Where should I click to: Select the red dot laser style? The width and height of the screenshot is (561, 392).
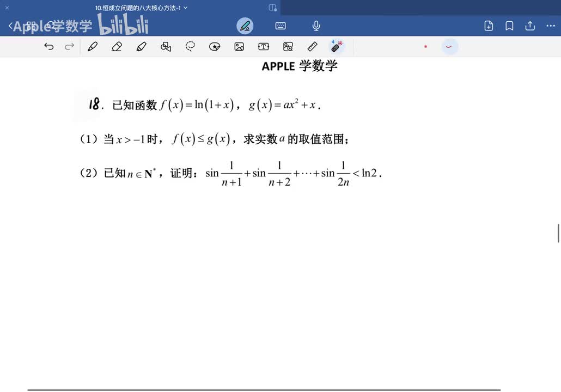pos(425,46)
